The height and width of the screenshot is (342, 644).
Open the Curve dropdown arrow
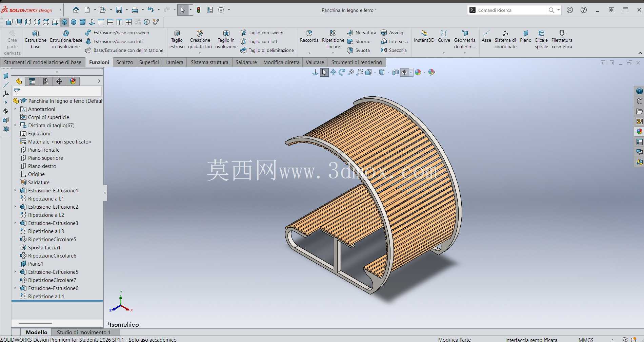pyautogui.click(x=444, y=53)
